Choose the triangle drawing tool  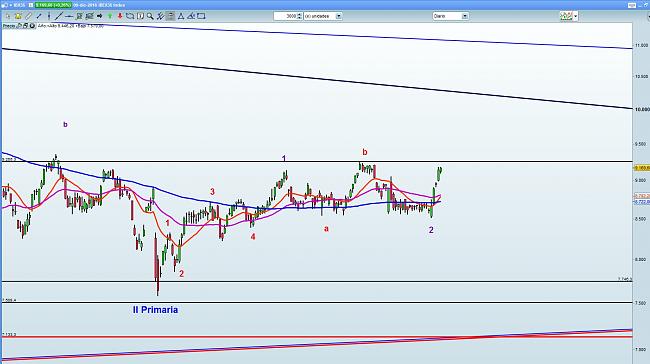pyautogui.click(x=181, y=16)
